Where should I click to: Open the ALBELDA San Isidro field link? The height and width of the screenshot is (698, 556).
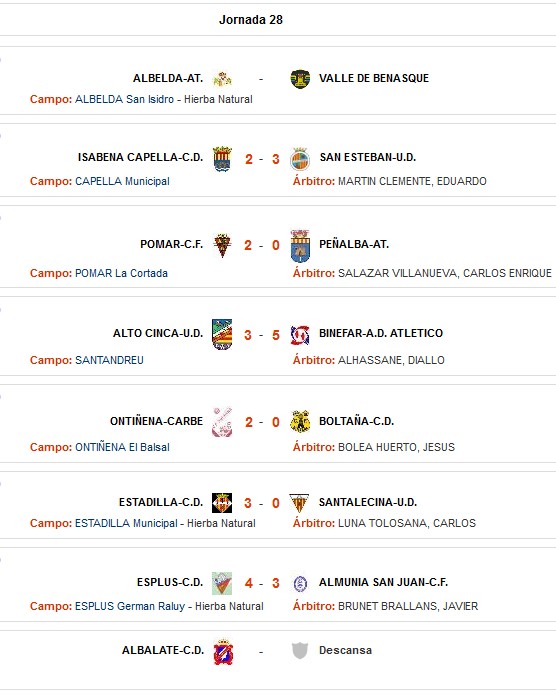[124, 99]
